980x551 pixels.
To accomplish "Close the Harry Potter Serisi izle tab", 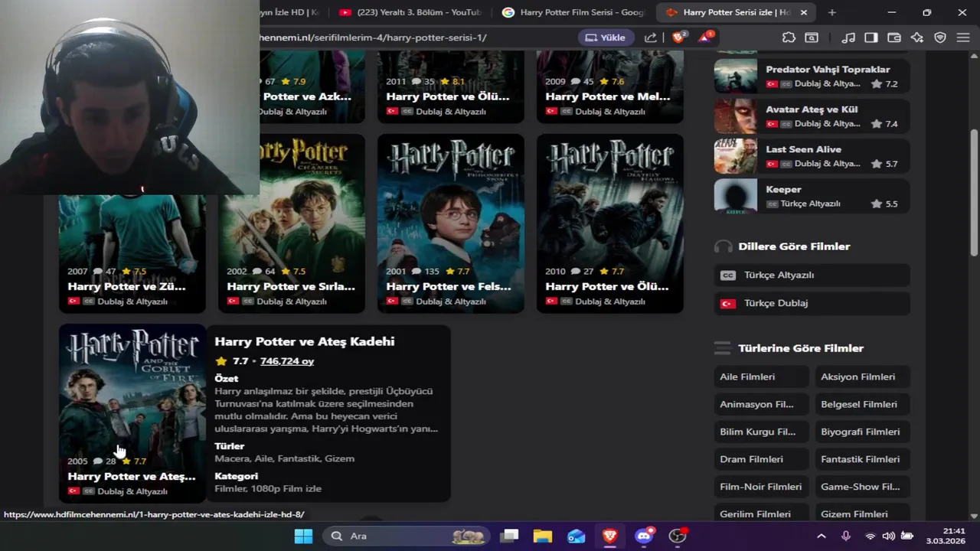I will (x=803, y=12).
